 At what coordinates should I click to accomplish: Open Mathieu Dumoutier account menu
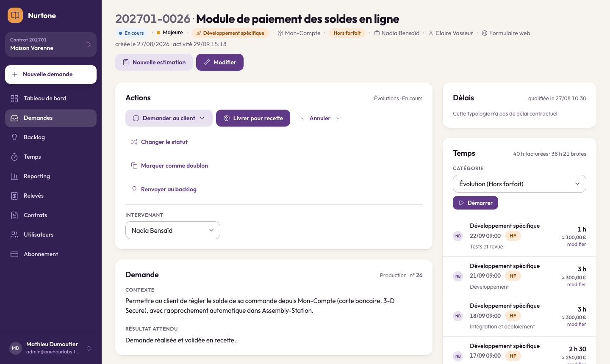pyautogui.click(x=51, y=348)
